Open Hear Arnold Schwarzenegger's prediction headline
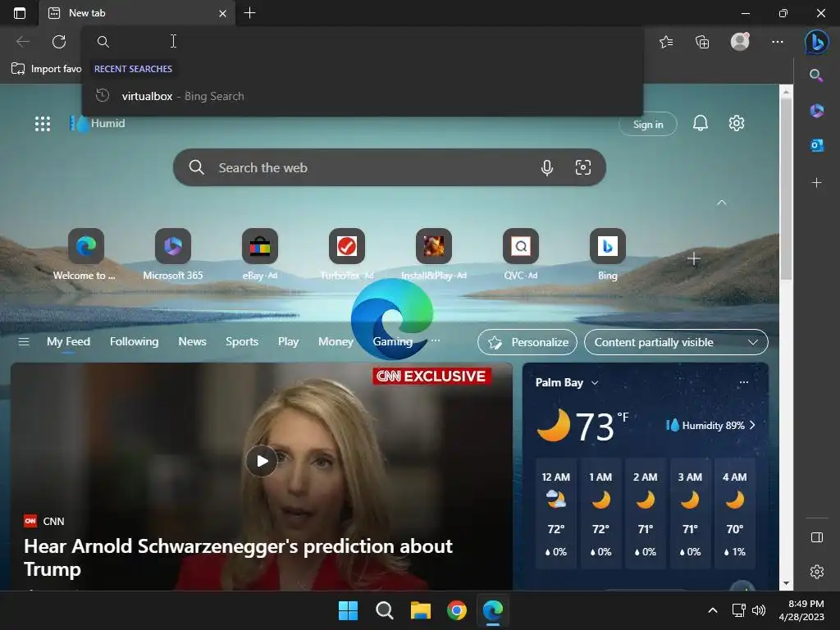840x630 pixels. (x=238, y=557)
